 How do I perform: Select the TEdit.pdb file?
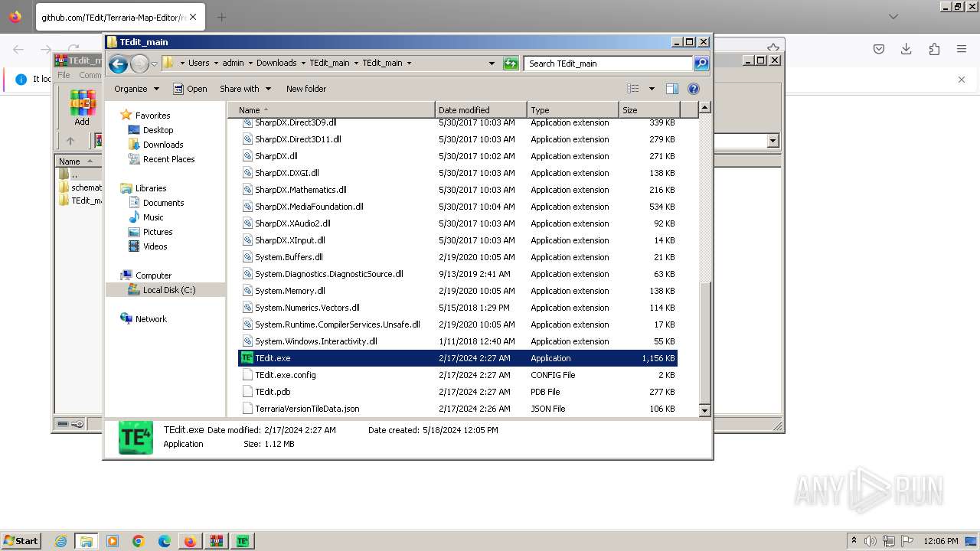[458, 392]
